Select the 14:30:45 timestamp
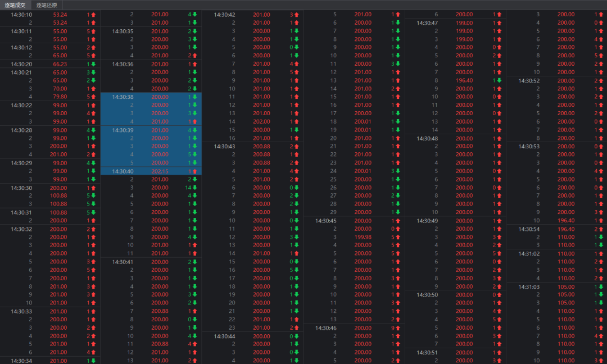The width and height of the screenshot is (607, 364). coord(326,221)
